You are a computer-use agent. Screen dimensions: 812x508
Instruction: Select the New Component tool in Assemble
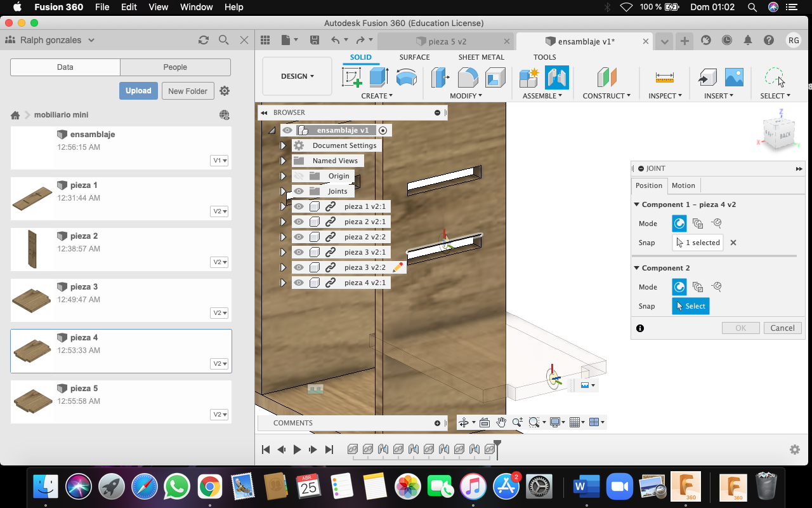click(529, 77)
